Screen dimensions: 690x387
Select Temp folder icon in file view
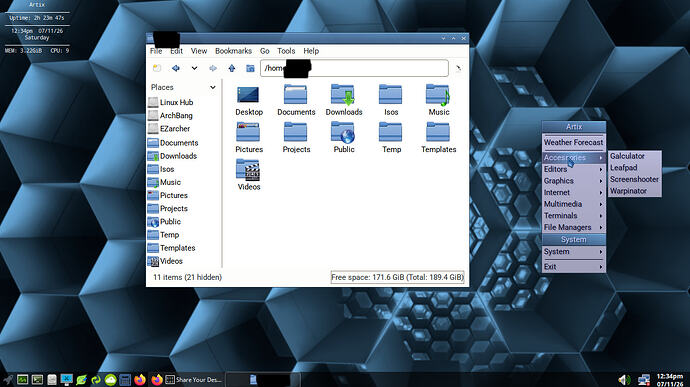click(390, 132)
